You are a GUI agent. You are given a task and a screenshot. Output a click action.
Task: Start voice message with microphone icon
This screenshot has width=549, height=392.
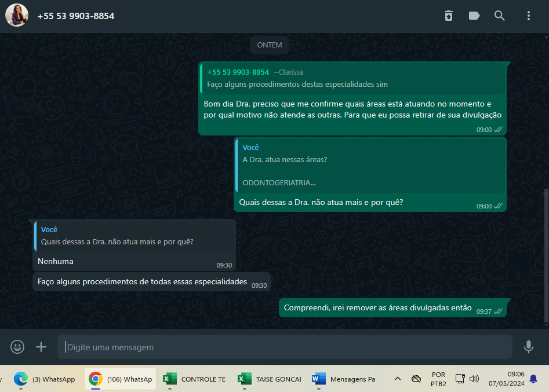528,347
